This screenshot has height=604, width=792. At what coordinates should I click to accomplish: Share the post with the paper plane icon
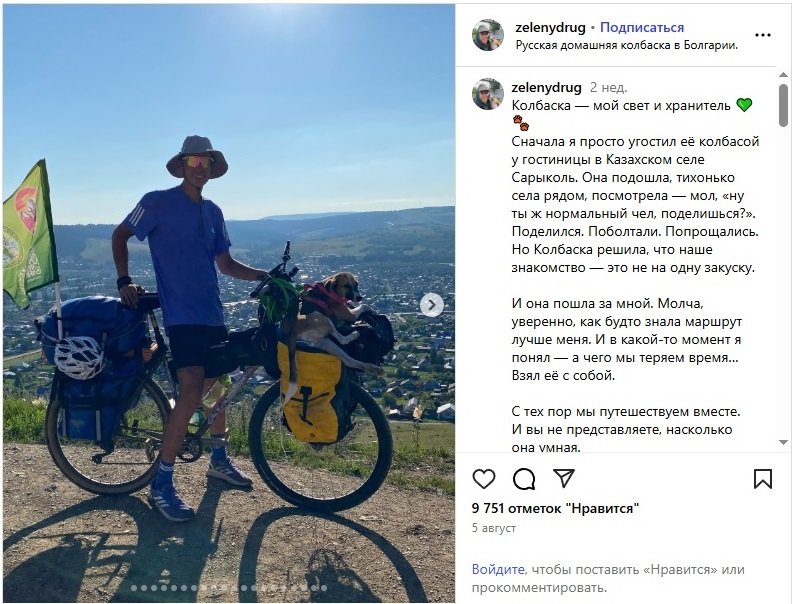[564, 478]
